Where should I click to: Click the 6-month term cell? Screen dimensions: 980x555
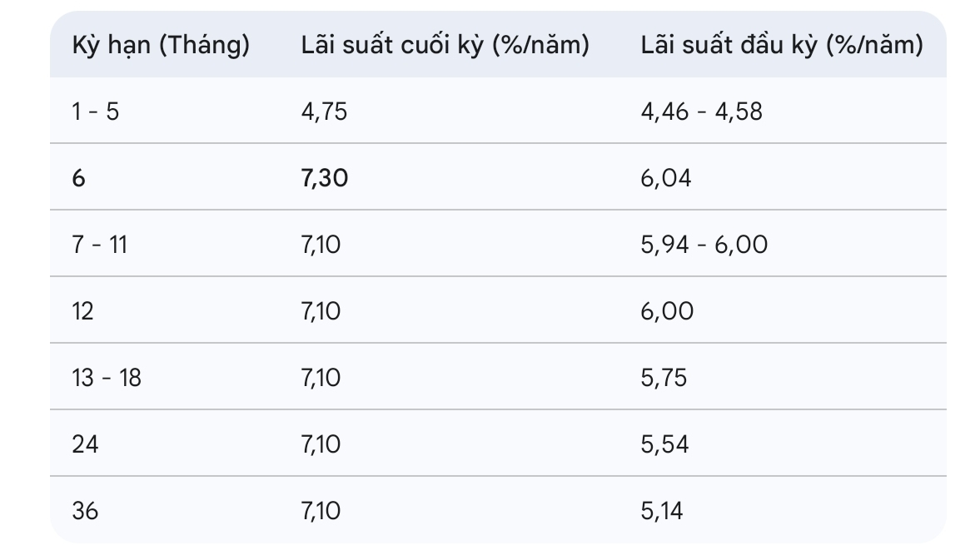79,178
